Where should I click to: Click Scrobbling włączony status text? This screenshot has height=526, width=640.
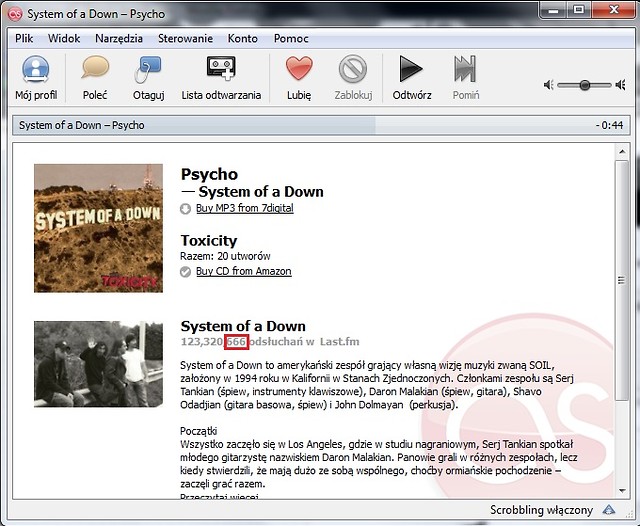click(541, 510)
